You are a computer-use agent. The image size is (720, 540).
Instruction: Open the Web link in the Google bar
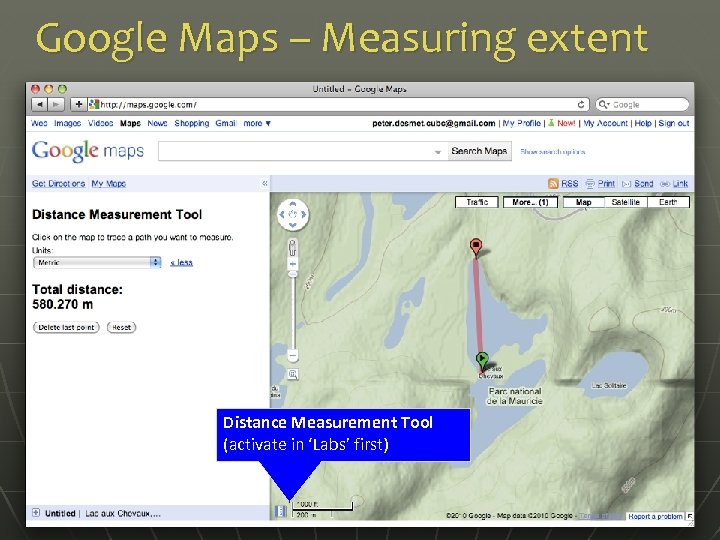(39, 123)
